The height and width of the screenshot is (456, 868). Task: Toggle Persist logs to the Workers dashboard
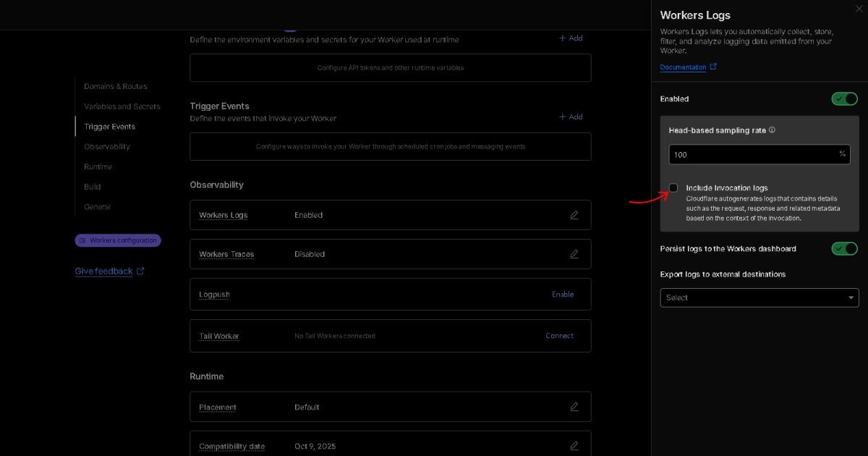point(844,248)
